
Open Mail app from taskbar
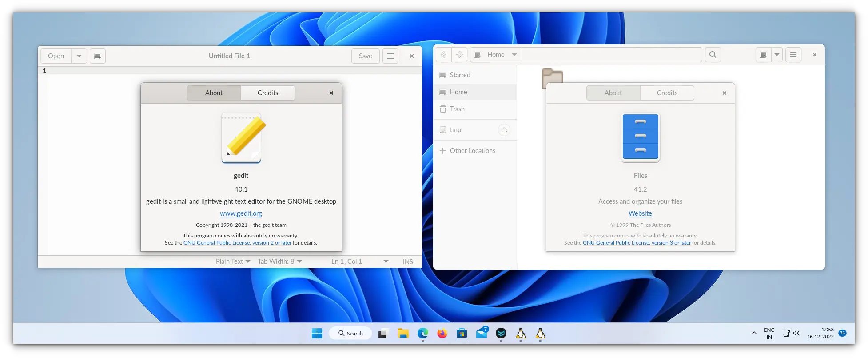(482, 333)
